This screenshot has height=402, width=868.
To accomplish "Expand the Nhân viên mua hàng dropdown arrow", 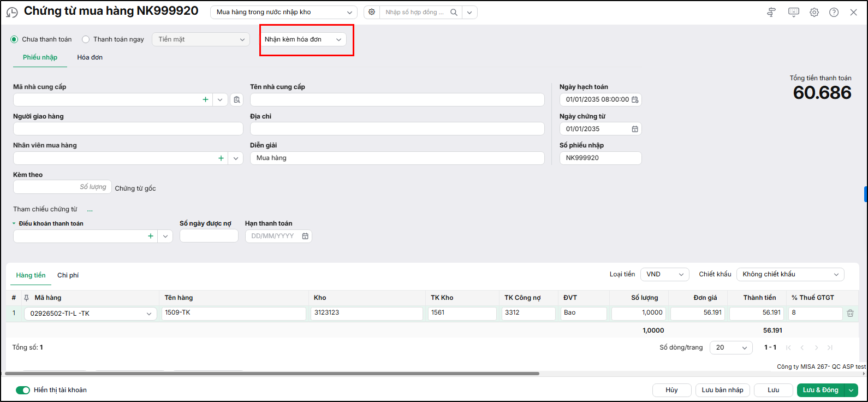I will point(236,158).
